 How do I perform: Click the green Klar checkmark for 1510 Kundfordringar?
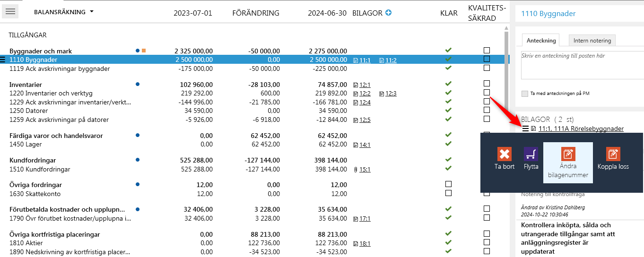pyautogui.click(x=448, y=169)
